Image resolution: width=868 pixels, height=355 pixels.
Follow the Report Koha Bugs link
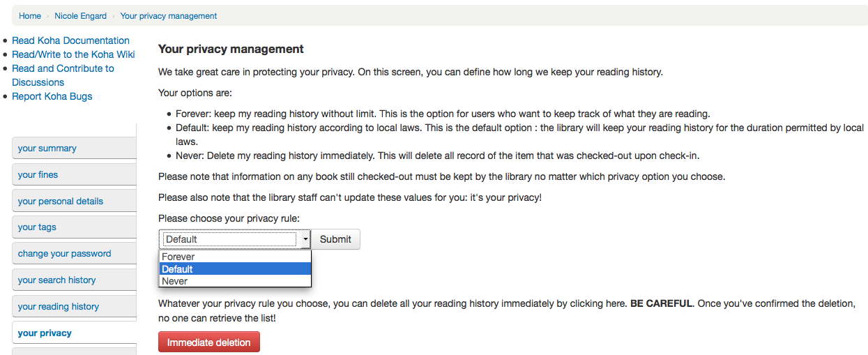point(52,96)
